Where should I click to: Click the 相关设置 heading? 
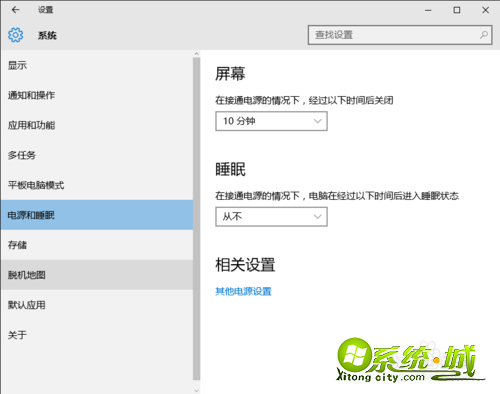[x=245, y=265]
